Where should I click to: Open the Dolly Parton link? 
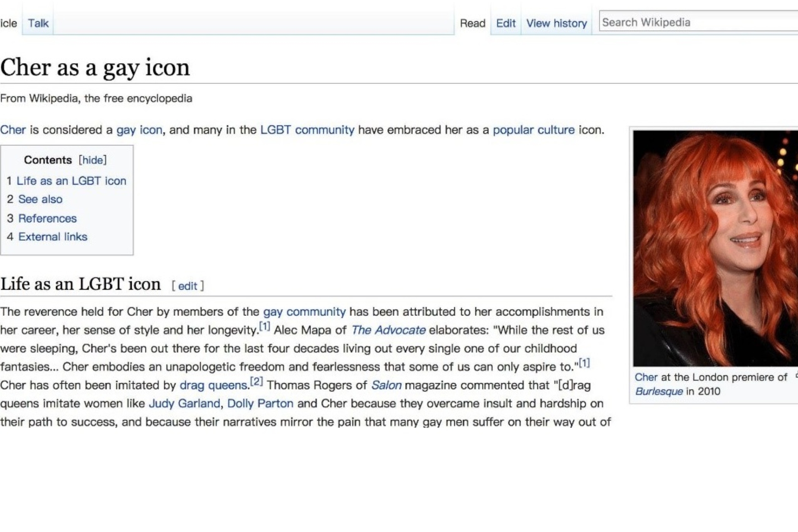click(260, 404)
